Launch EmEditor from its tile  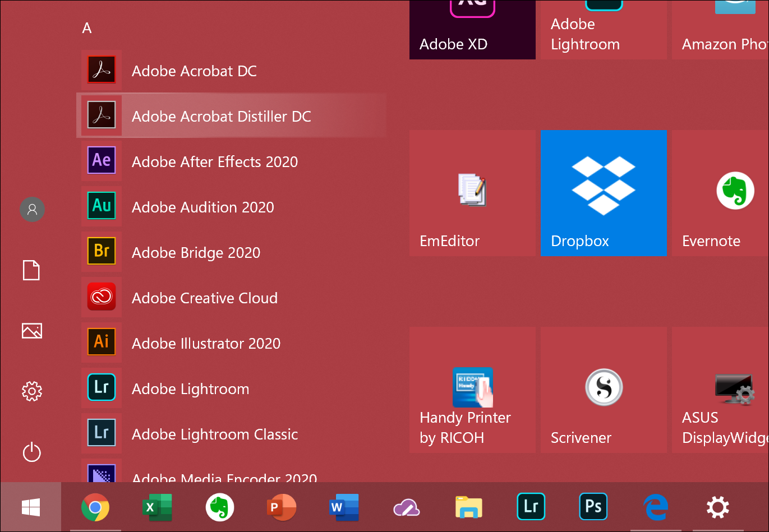tap(472, 193)
